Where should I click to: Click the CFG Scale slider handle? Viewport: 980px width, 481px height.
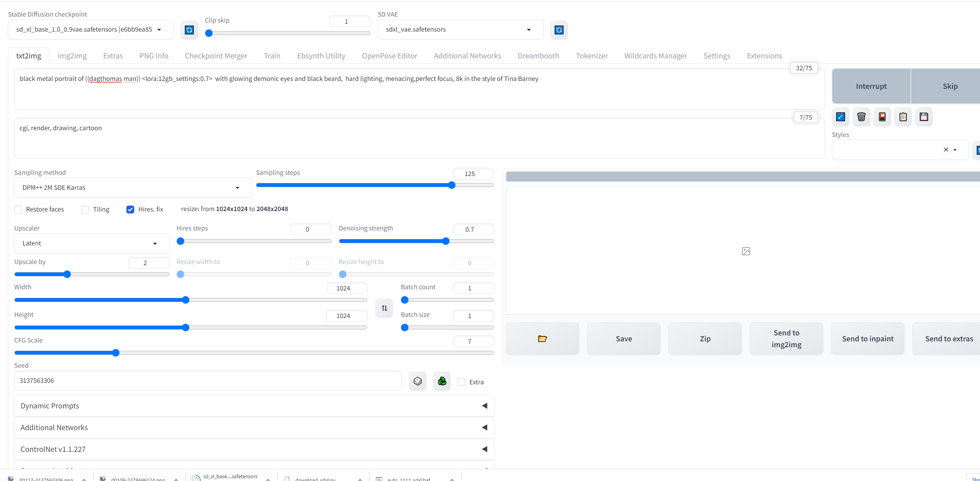[x=116, y=353]
